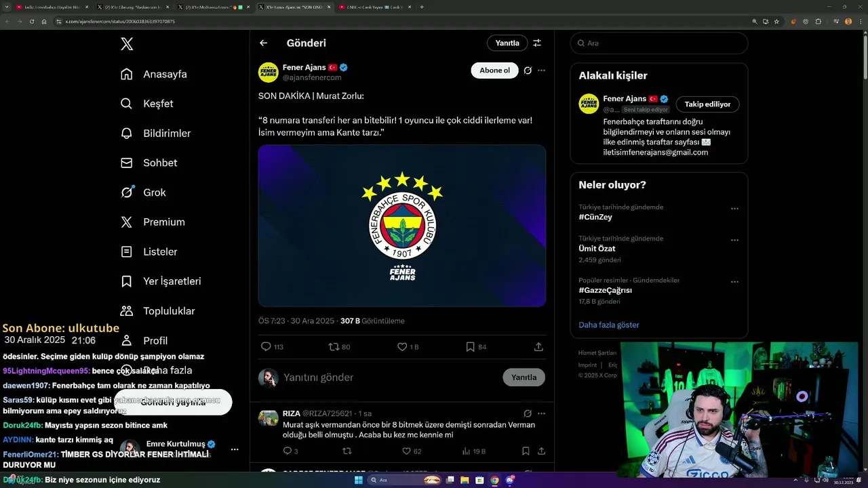Like RIZA's comment showing 62
This screenshot has width=868, height=488.
click(412, 451)
